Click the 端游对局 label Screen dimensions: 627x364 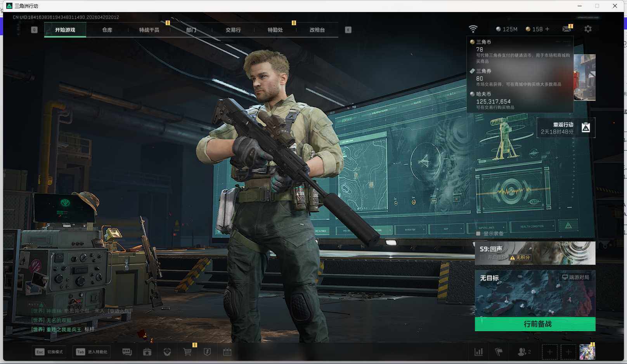click(576, 277)
